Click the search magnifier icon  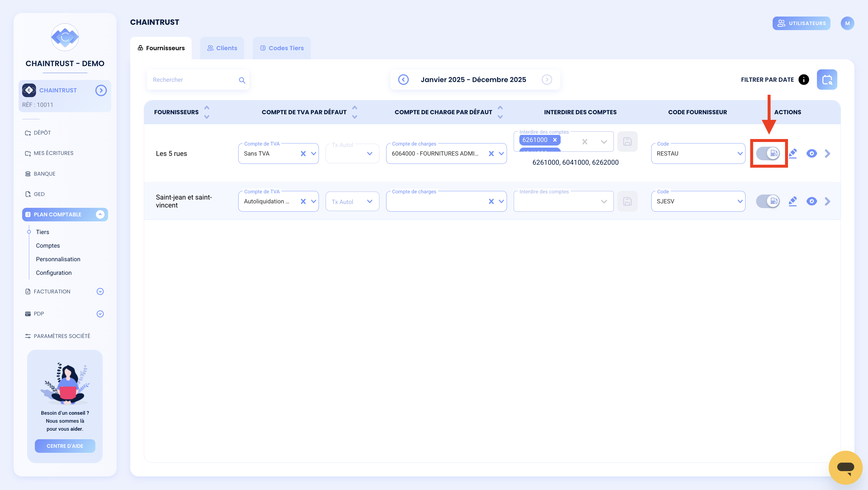tap(242, 80)
